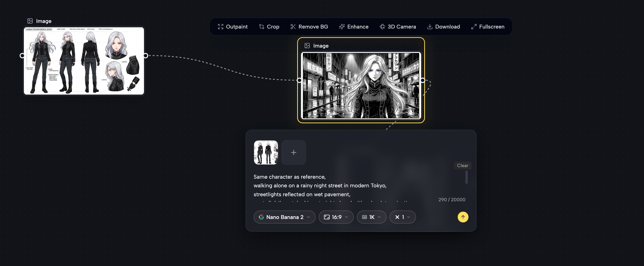Click the generated image node's left connector

click(299, 80)
